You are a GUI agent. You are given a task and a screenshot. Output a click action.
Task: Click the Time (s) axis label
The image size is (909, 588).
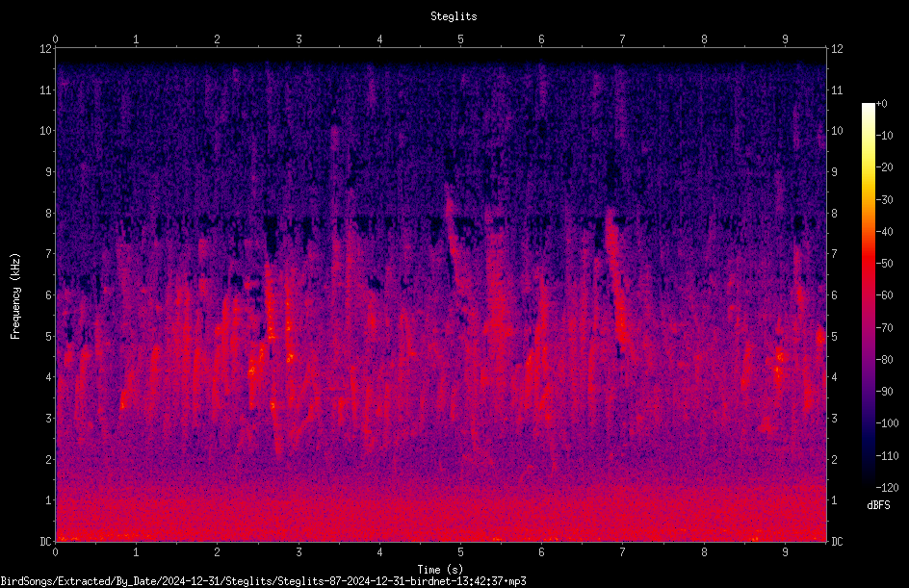[440, 570]
